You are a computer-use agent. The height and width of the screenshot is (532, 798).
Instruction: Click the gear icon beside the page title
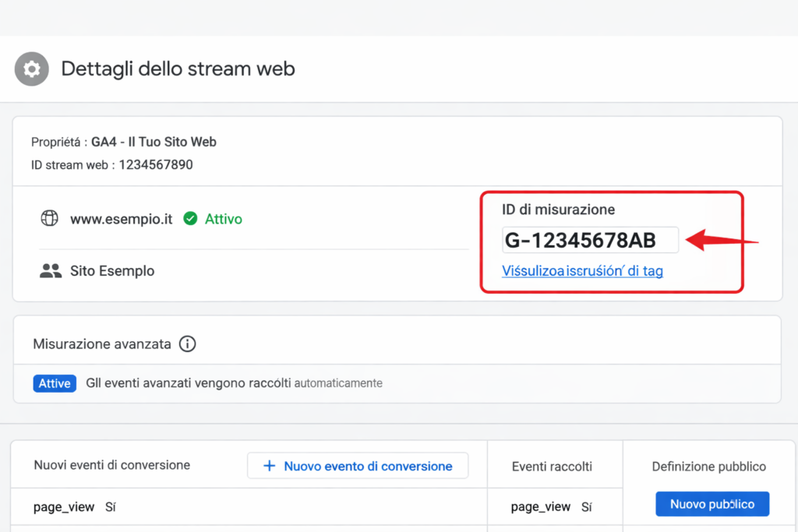31,69
